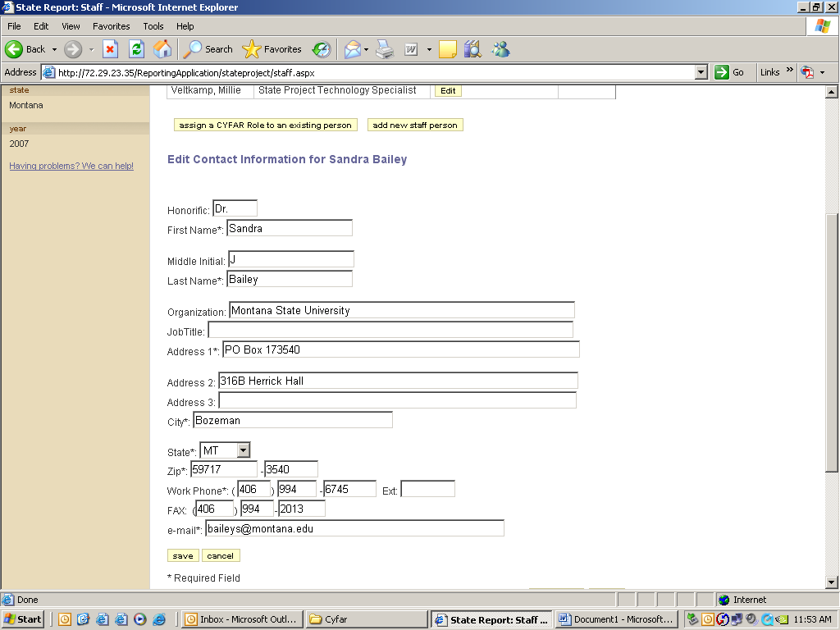Open the Favorites toolbar button
840x630 pixels.
coord(272,49)
